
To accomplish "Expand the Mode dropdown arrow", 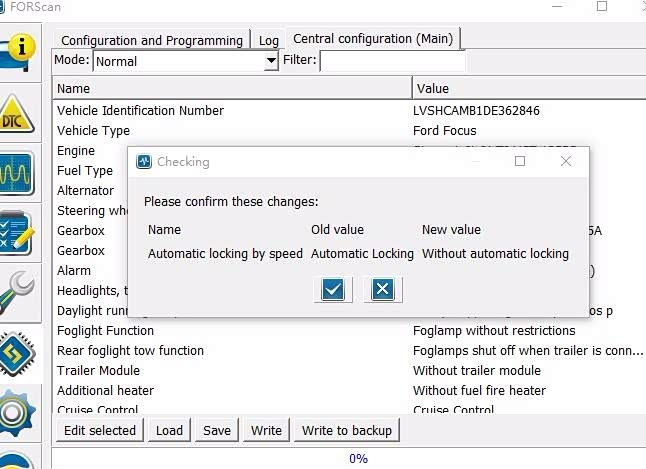I will click(271, 61).
